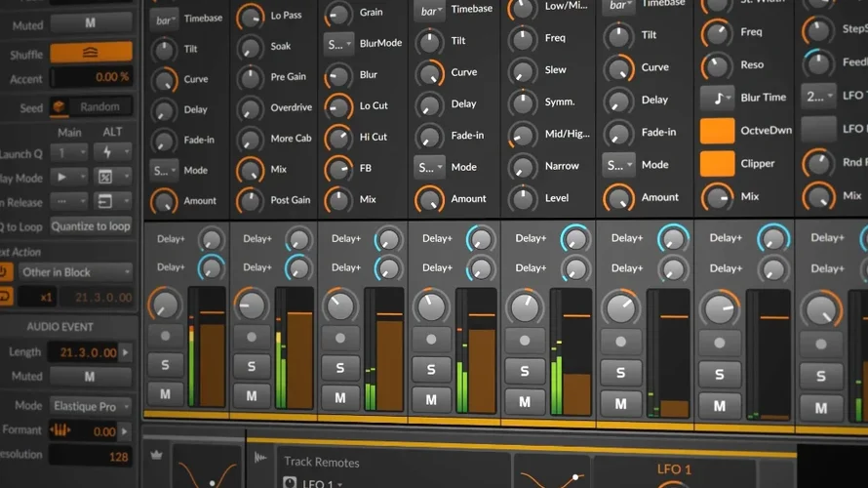Click the arrow next to Formant value
868x488 pixels.
point(125,431)
